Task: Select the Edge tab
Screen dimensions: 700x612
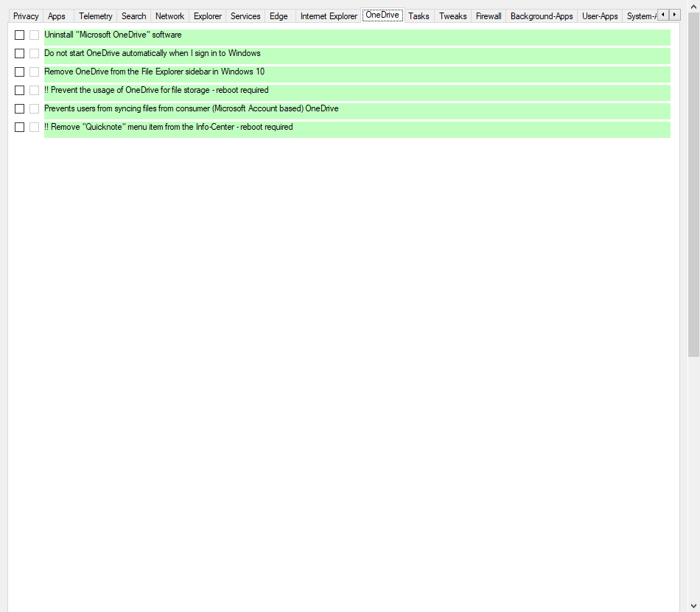Action: (x=279, y=16)
